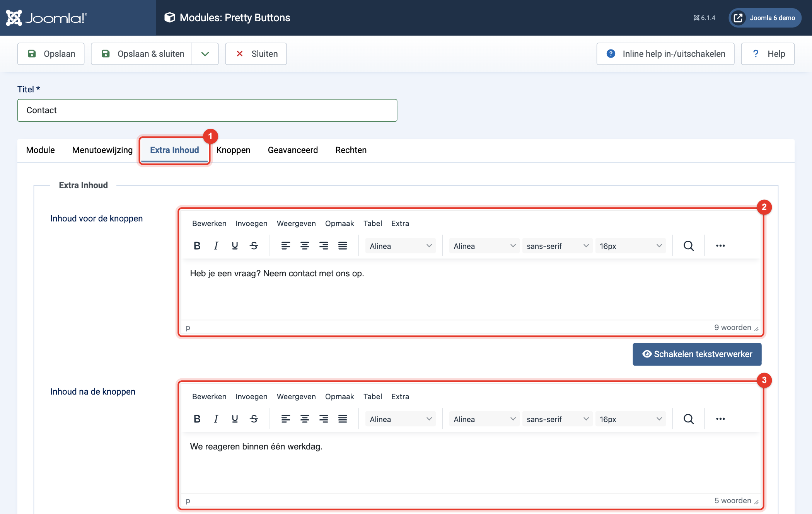Click the Titel input field
Image resolution: width=812 pixels, height=514 pixels.
click(207, 111)
